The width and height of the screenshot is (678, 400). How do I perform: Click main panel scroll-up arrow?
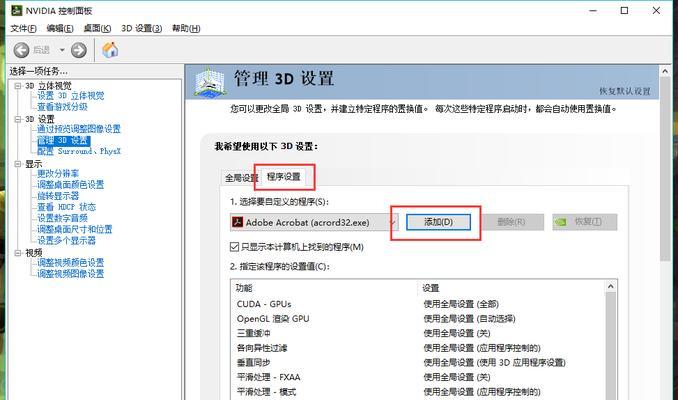tap(665, 71)
